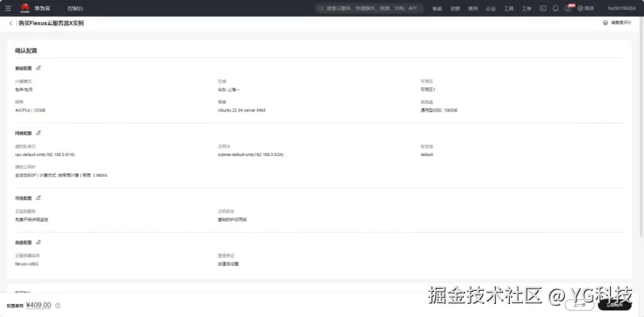Viewport: 644px width, 317px height.
Task: Click the ¥409.00 configuration price
Action: [x=38, y=305]
